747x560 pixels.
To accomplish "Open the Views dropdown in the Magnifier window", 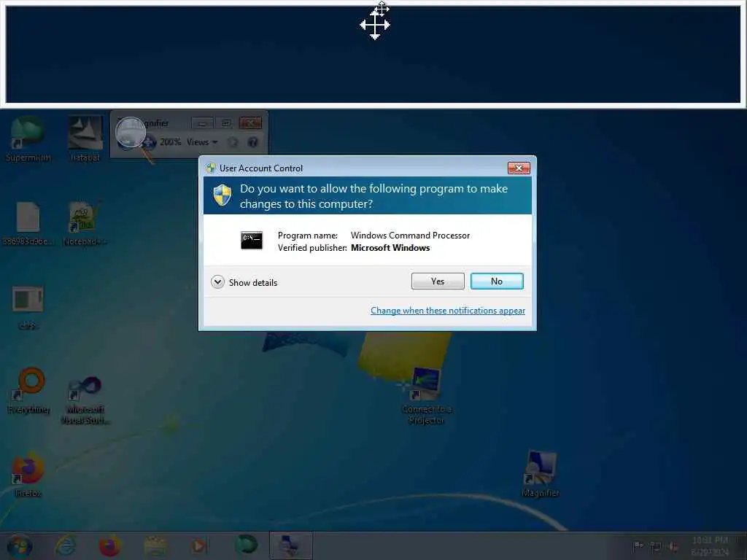I will 202,142.
